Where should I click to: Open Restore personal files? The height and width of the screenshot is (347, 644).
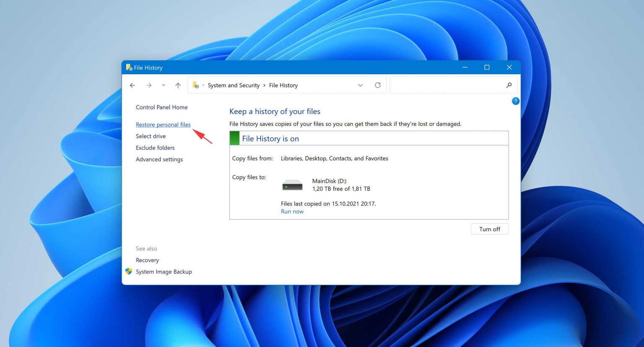tap(163, 125)
